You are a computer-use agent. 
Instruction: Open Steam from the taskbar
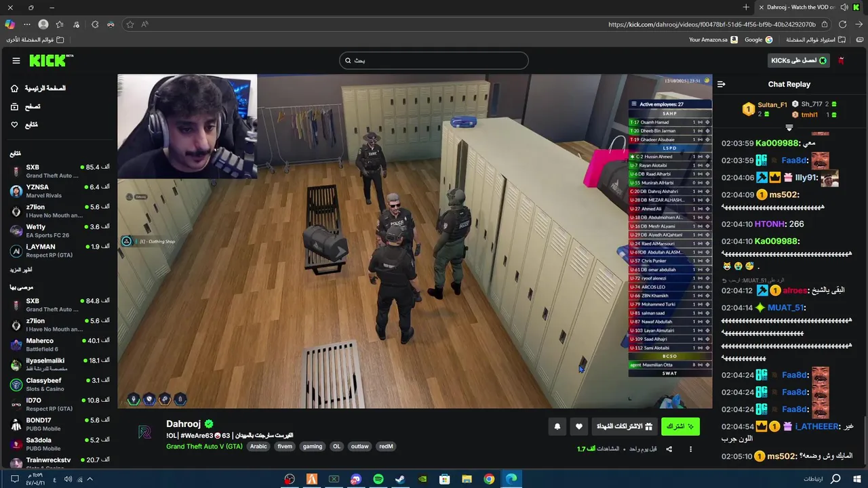(x=400, y=479)
